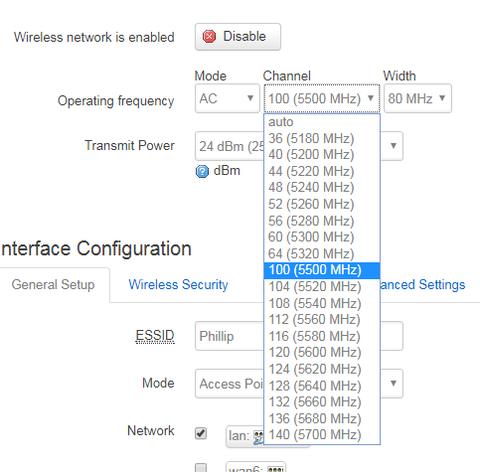Select channel 116 (5580 MHz)
This screenshot has width=480, height=472.
pyautogui.click(x=322, y=336)
